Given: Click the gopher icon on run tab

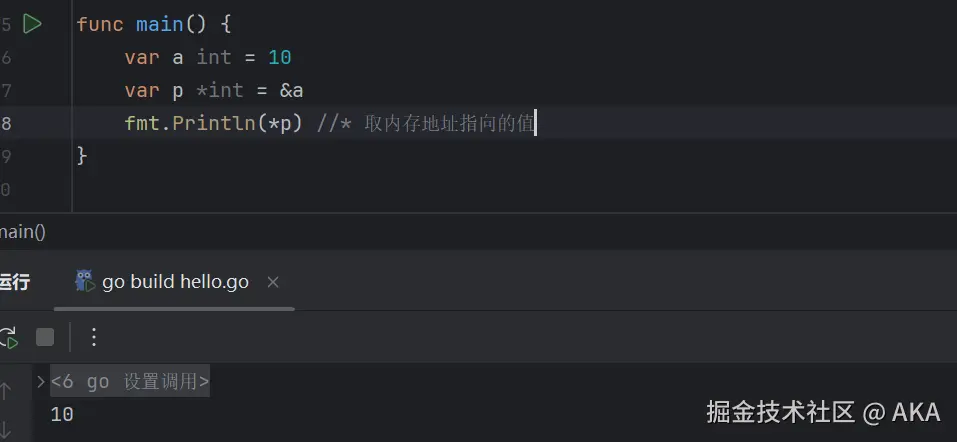Looking at the screenshot, I should (x=85, y=281).
